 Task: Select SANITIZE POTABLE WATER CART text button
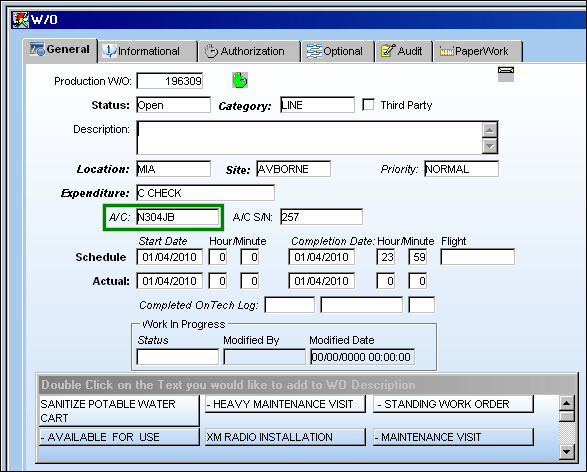click(x=119, y=411)
